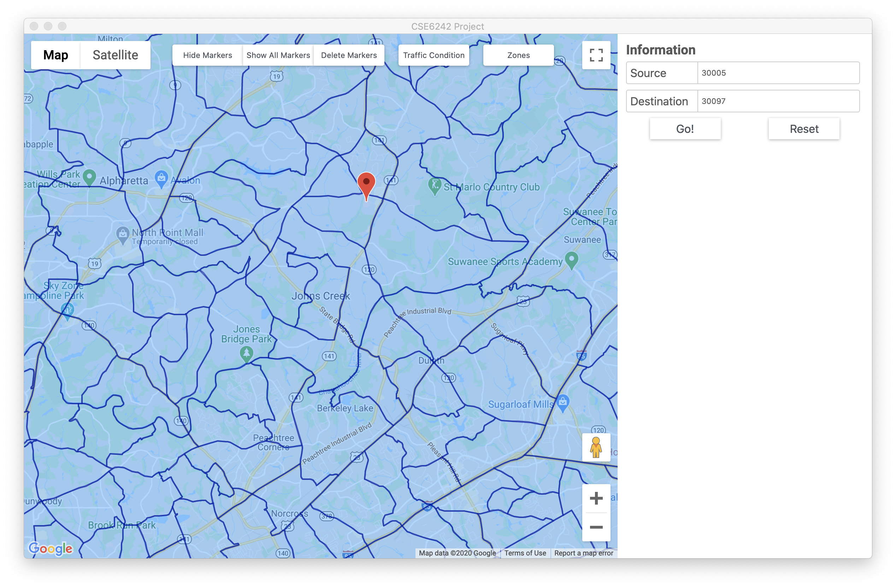Zoom in with the plus button

(596, 498)
